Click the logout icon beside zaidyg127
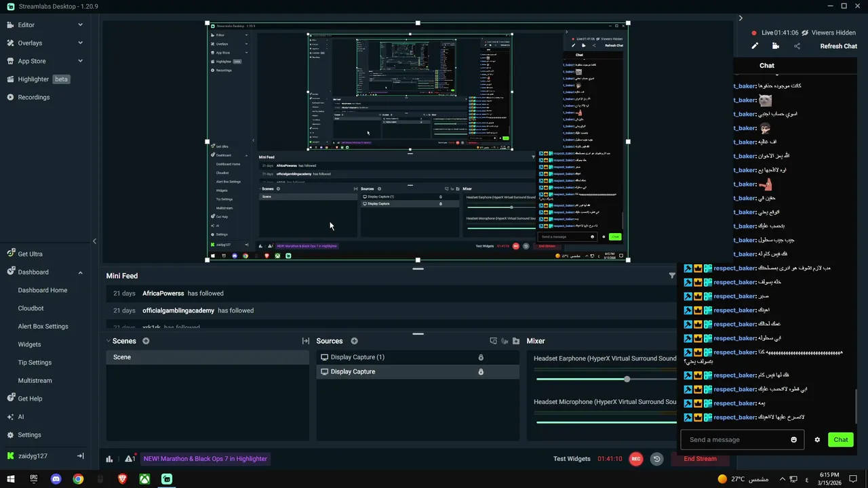Image resolution: width=868 pixels, height=488 pixels. pyautogui.click(x=80, y=456)
